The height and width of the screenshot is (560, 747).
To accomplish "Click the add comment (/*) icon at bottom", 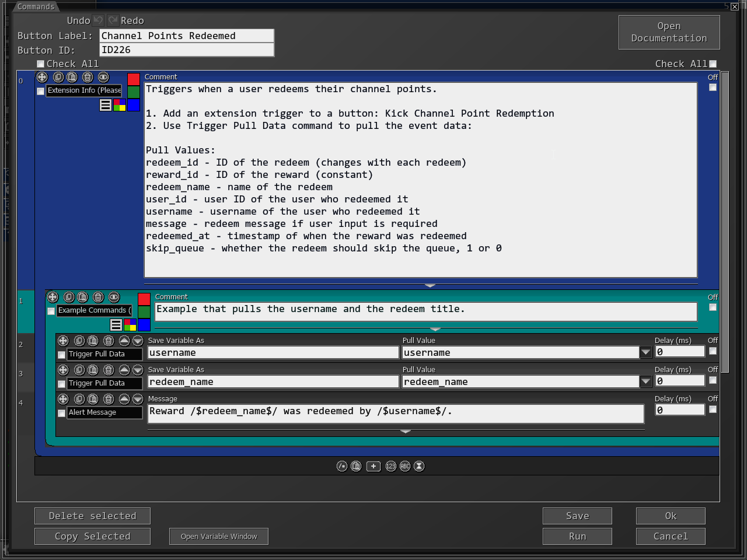I will point(342,466).
